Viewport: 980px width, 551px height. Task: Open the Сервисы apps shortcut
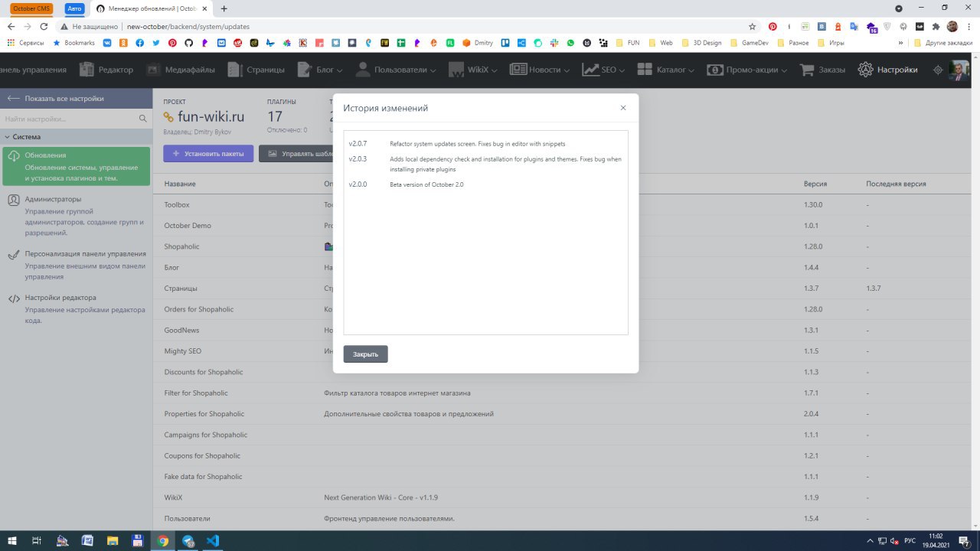[x=27, y=43]
